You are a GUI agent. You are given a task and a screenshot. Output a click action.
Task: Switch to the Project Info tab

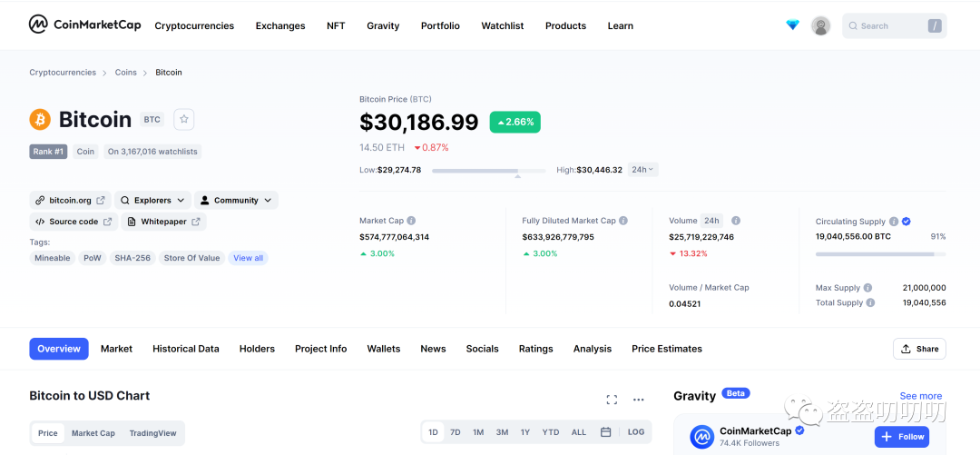(320, 349)
